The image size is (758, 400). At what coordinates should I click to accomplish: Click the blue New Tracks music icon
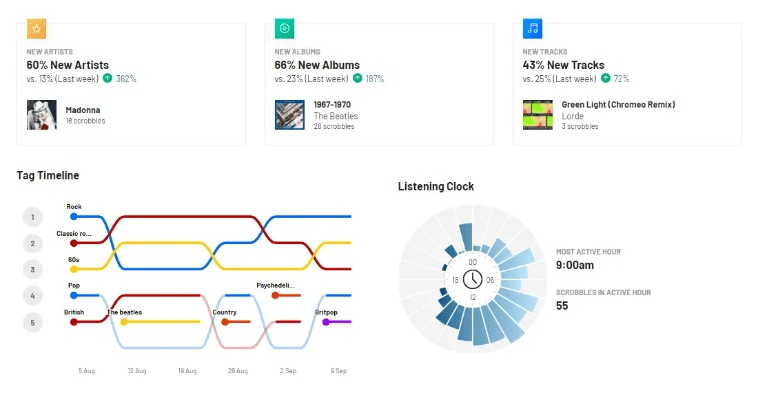coord(532,29)
